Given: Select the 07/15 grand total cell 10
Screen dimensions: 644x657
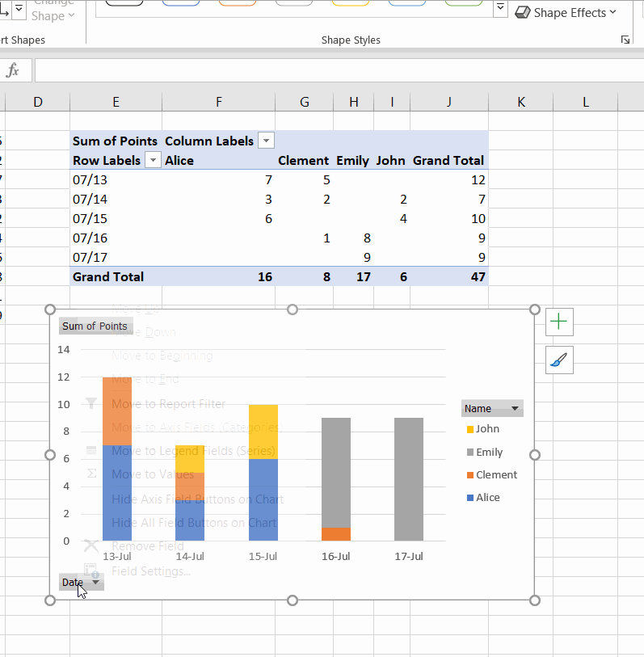Looking at the screenshot, I should [x=449, y=218].
